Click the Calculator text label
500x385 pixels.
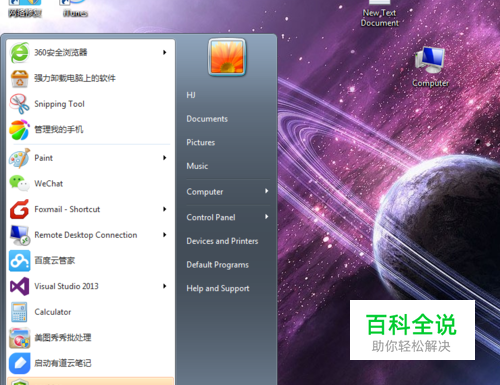coord(53,312)
